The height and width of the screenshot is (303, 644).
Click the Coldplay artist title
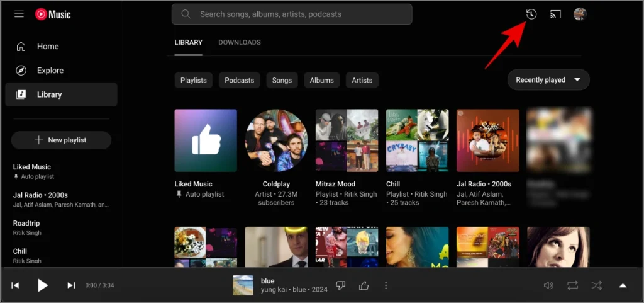pyautogui.click(x=277, y=184)
